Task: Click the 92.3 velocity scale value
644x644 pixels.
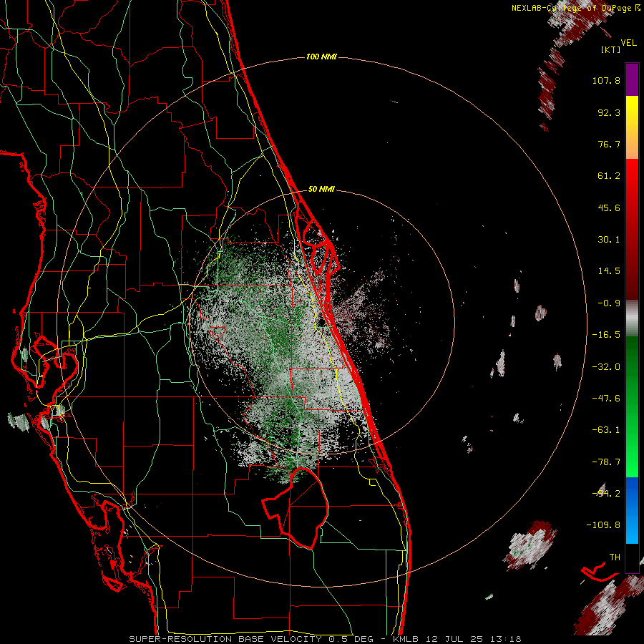Action: (609, 112)
